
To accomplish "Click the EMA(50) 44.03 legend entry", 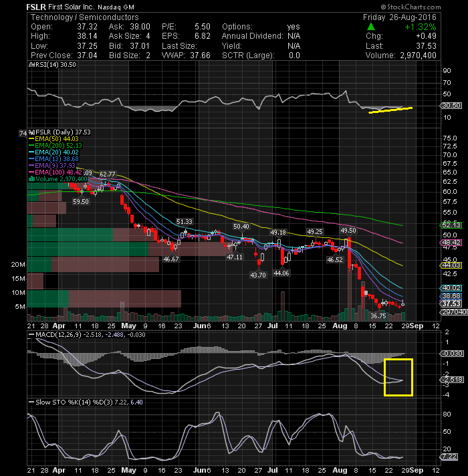I will pos(53,139).
